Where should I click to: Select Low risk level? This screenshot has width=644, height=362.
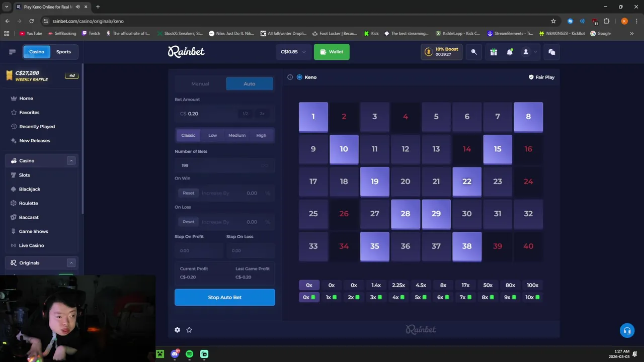[213, 135]
